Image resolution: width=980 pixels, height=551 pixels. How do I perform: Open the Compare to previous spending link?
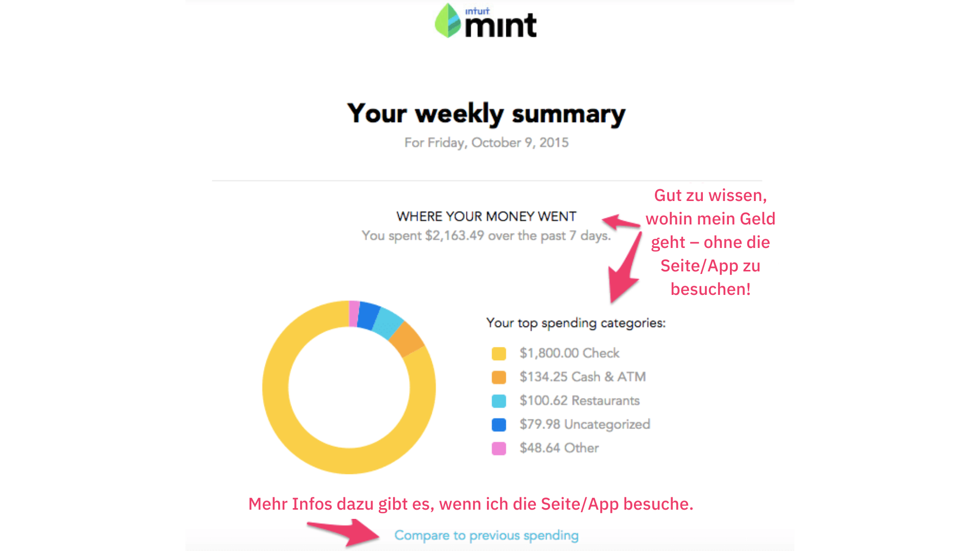coord(486,535)
